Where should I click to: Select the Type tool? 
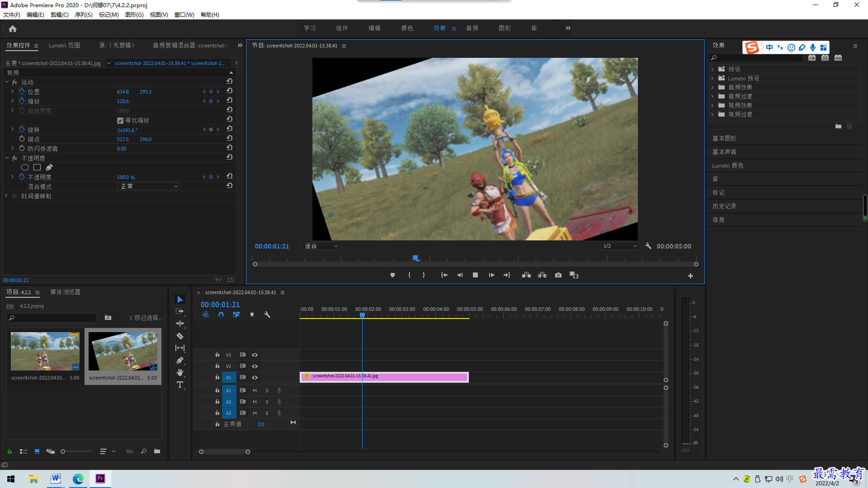[180, 385]
